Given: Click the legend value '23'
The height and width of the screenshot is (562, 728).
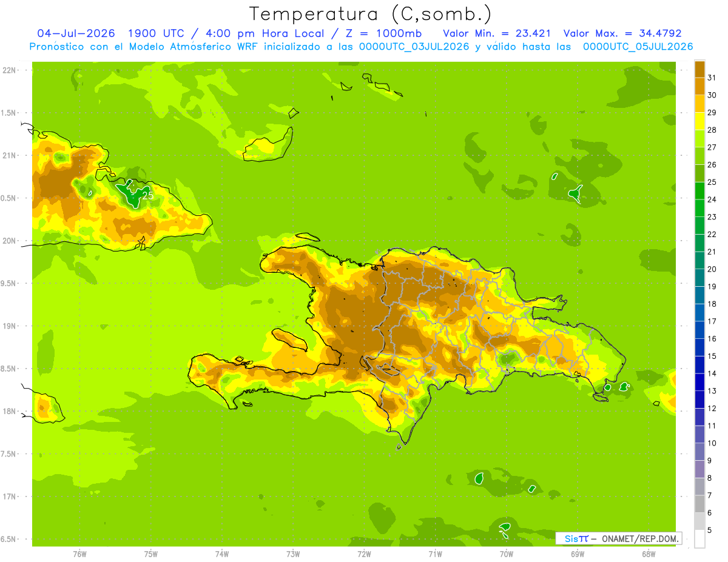Looking at the screenshot, I should pos(712,216).
